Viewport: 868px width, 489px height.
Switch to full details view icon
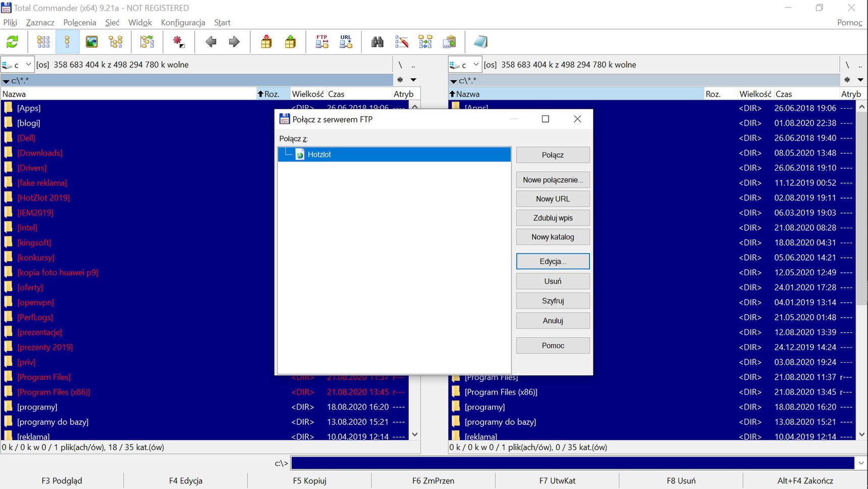pyautogui.click(x=67, y=42)
